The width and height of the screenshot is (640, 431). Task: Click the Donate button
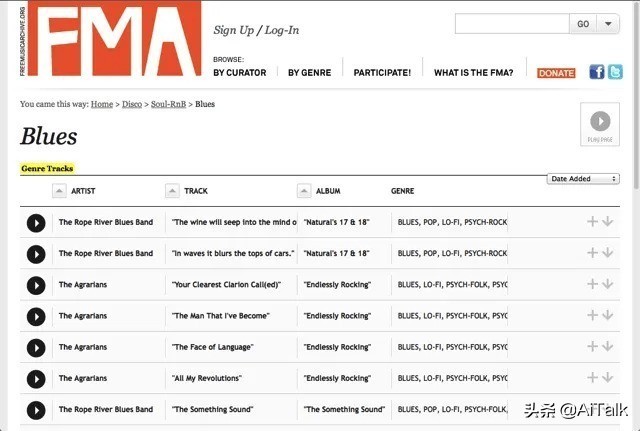coord(556,73)
